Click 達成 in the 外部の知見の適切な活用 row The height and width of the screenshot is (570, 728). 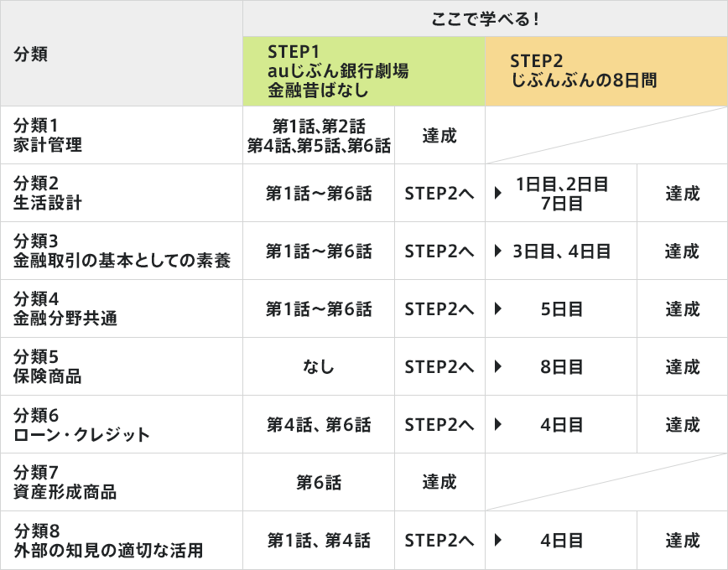(x=682, y=541)
